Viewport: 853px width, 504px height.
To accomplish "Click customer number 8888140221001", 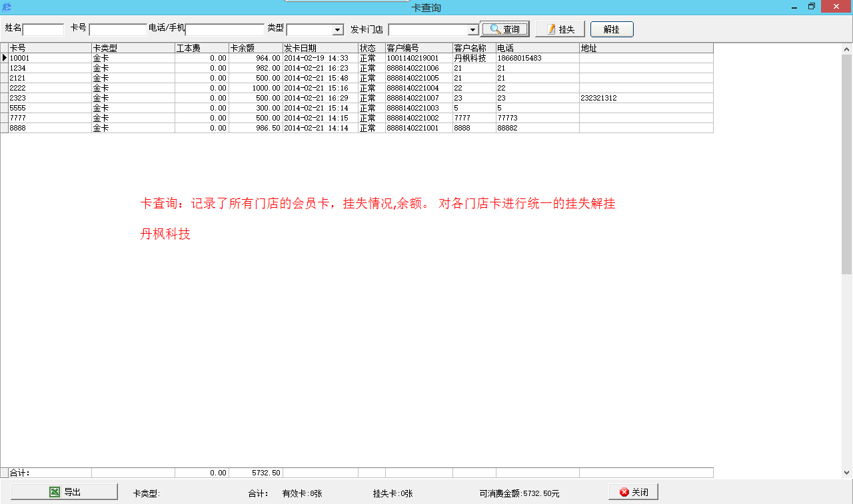I will pyautogui.click(x=419, y=128).
